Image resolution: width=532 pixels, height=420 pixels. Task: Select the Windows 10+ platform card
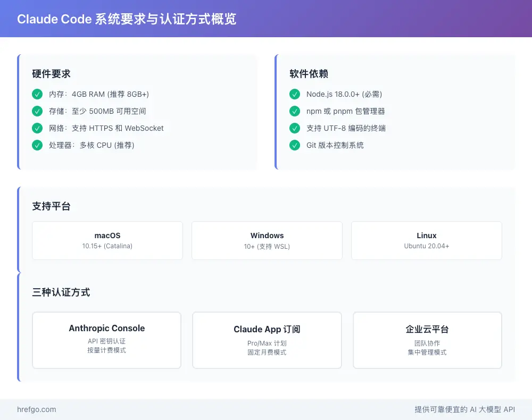[x=267, y=241]
